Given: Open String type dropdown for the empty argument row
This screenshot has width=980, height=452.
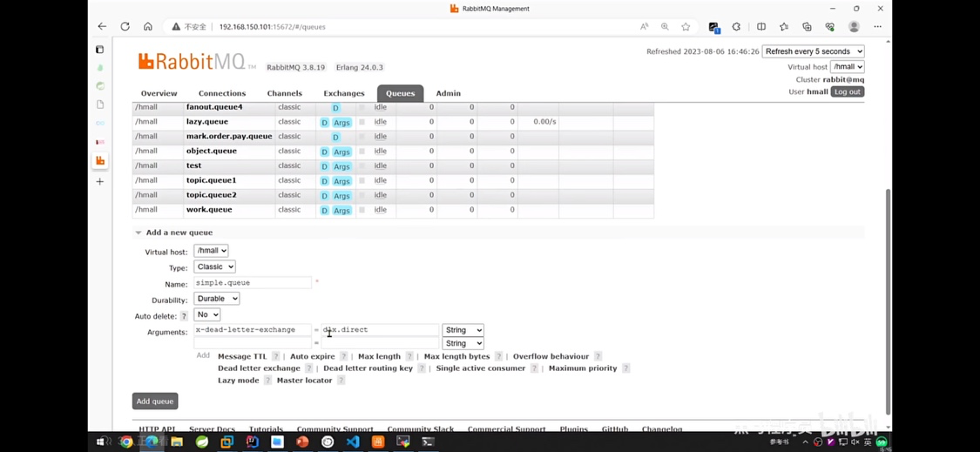Looking at the screenshot, I should (463, 343).
